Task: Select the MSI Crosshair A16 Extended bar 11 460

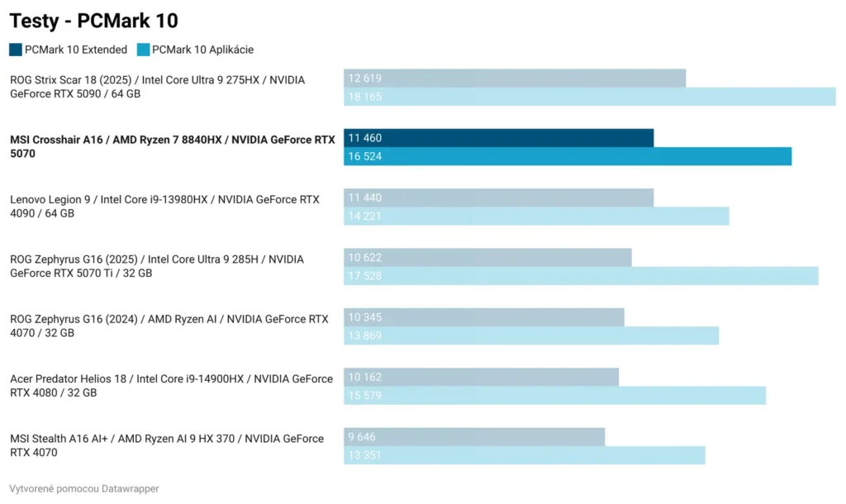Action: [498, 138]
